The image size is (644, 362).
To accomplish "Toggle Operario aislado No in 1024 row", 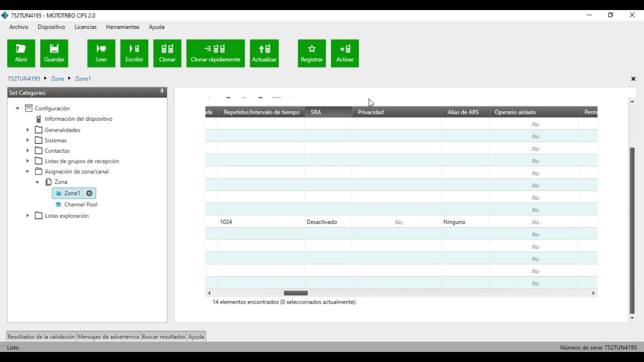I will pos(535,222).
